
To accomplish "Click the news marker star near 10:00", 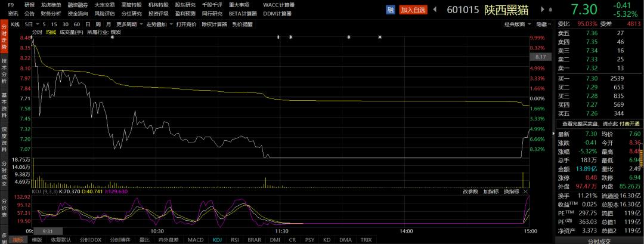I will tap(112, 38).
